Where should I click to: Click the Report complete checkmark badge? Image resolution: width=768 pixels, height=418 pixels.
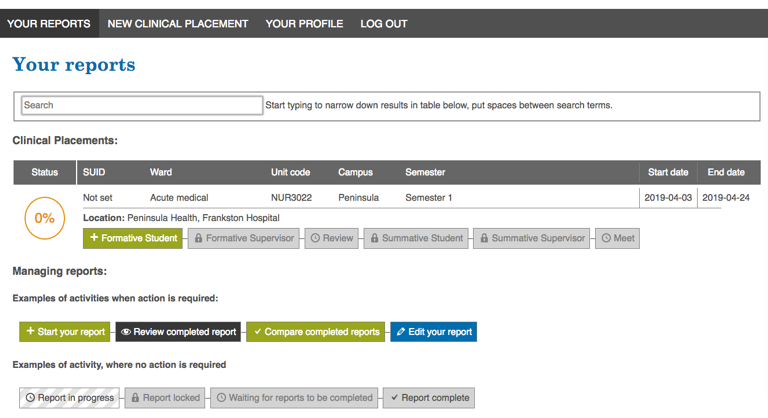tap(429, 397)
